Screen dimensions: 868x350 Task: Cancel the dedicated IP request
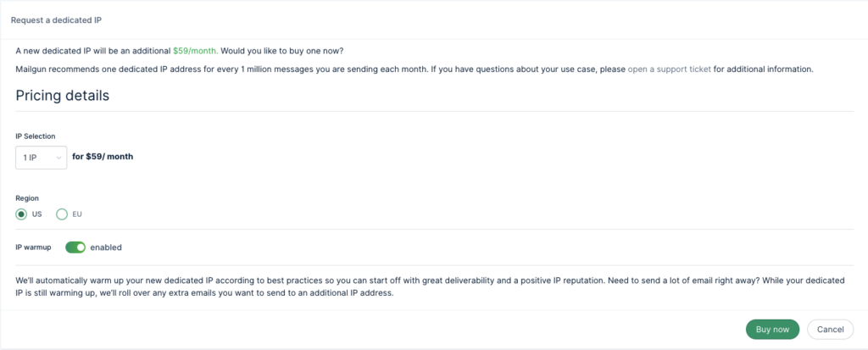coord(830,330)
